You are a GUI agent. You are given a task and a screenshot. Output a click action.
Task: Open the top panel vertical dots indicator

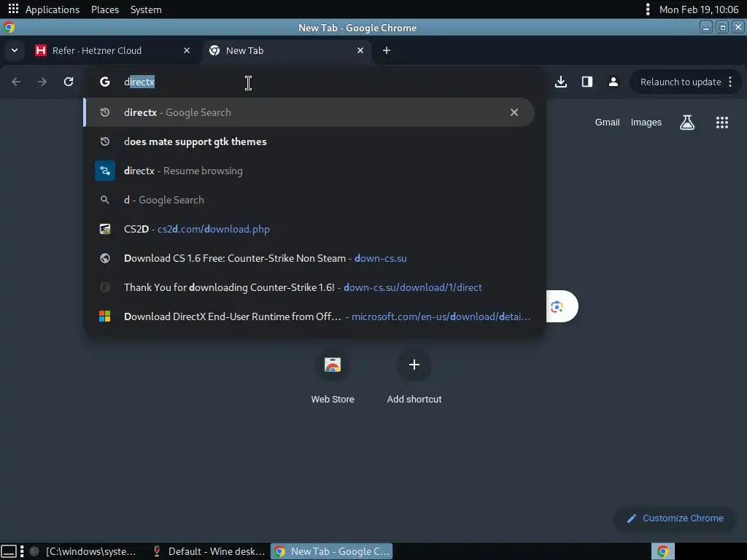(x=648, y=9)
